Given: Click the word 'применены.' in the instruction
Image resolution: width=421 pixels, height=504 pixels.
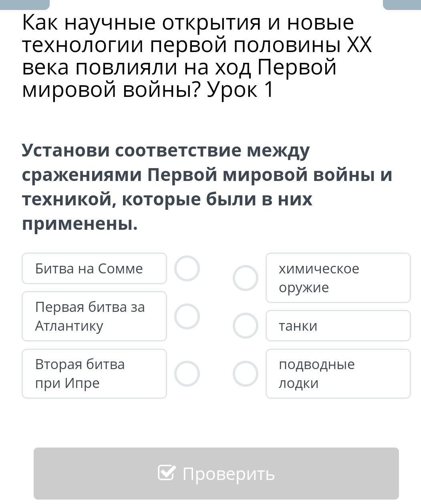Looking at the screenshot, I should coord(80,223).
